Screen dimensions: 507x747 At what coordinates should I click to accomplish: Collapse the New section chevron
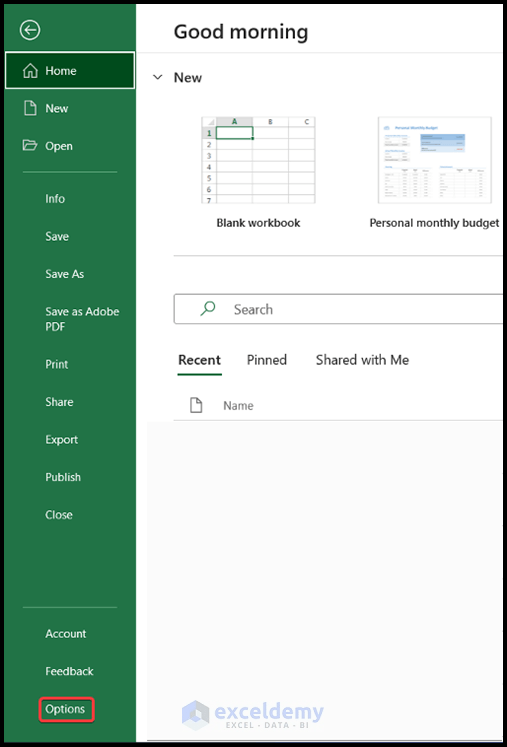pos(158,77)
